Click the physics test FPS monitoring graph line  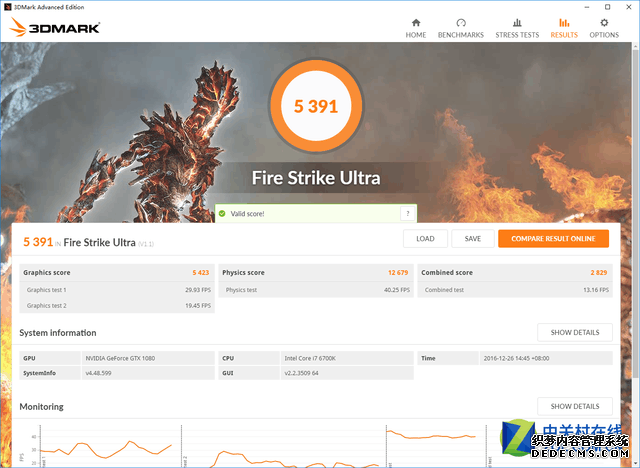pyautogui.click(x=431, y=435)
